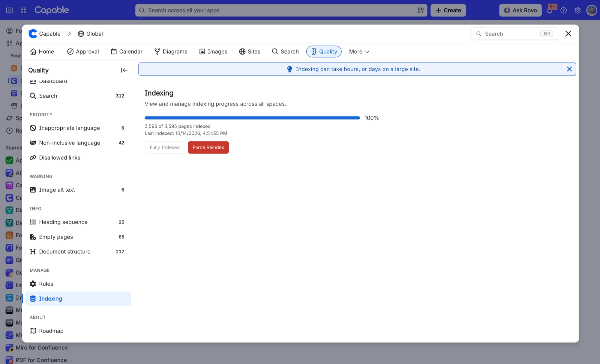The width and height of the screenshot is (600, 364).
Task: Open the user profile avatar
Action: click(592, 10)
